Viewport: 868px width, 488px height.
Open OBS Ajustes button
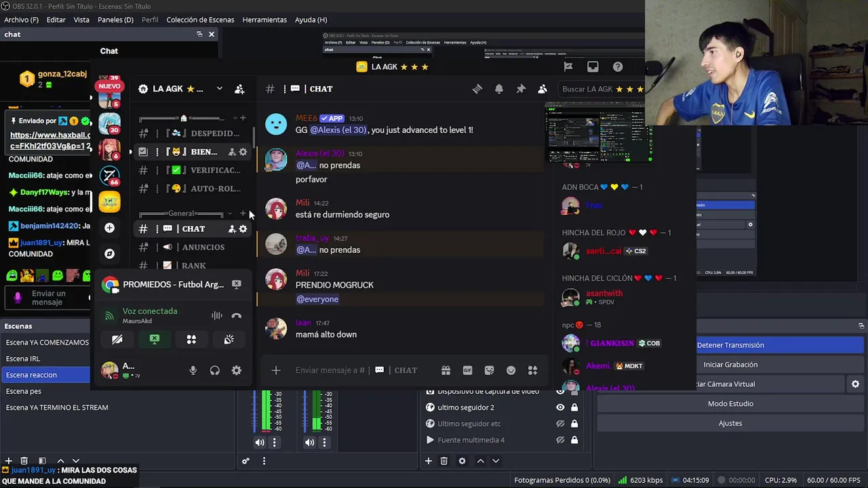(730, 423)
